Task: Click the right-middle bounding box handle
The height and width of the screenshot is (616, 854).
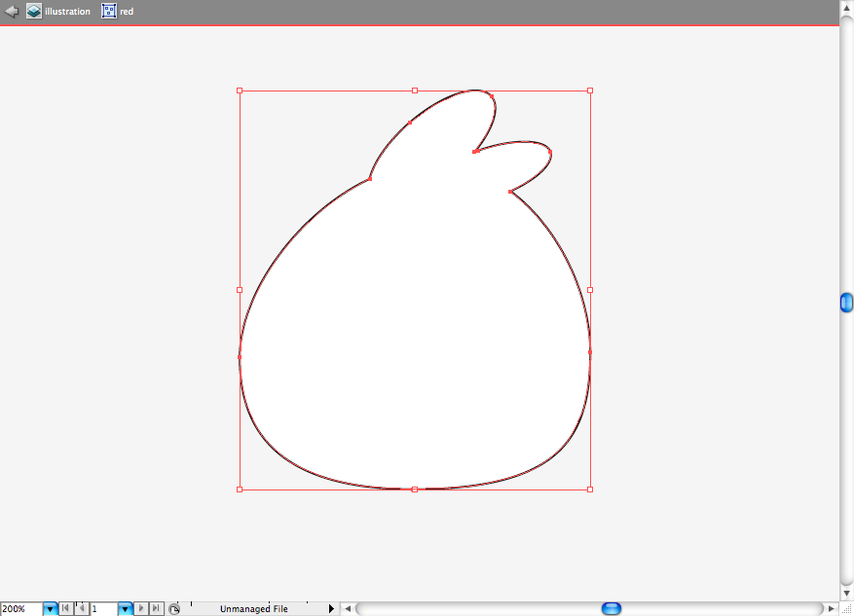Action: 590,290
